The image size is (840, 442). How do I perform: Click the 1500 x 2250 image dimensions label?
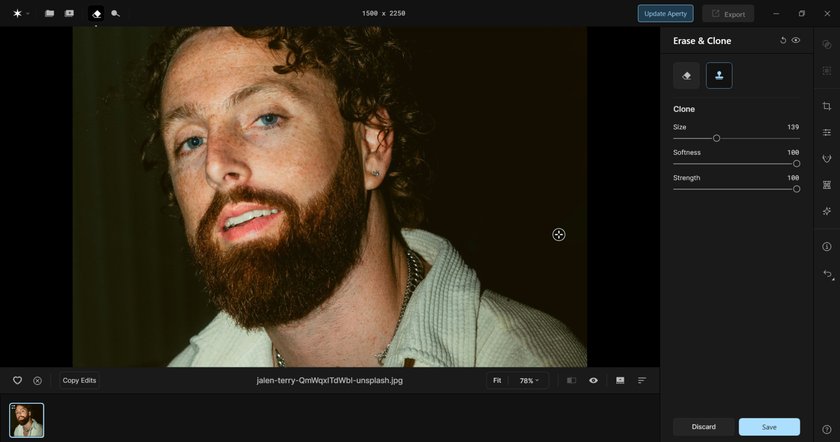[384, 13]
